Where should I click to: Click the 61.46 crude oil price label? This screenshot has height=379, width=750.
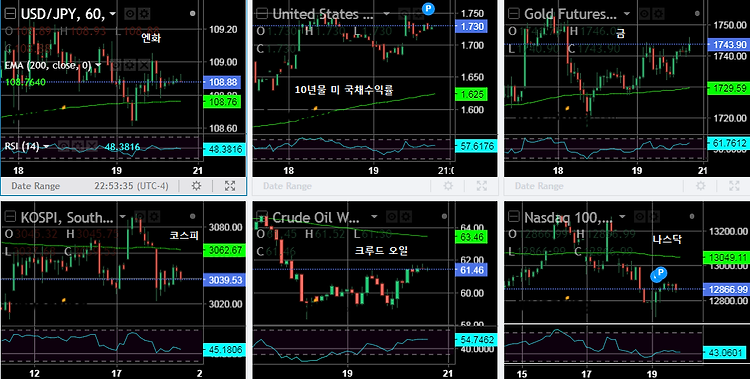(471, 270)
